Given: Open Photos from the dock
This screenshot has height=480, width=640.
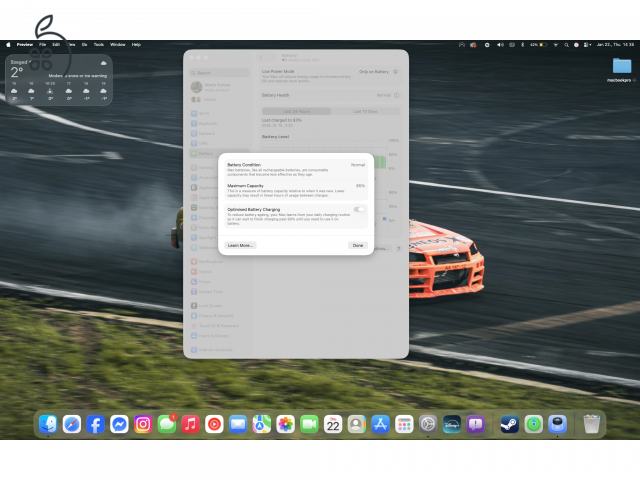Looking at the screenshot, I should pos(285,424).
